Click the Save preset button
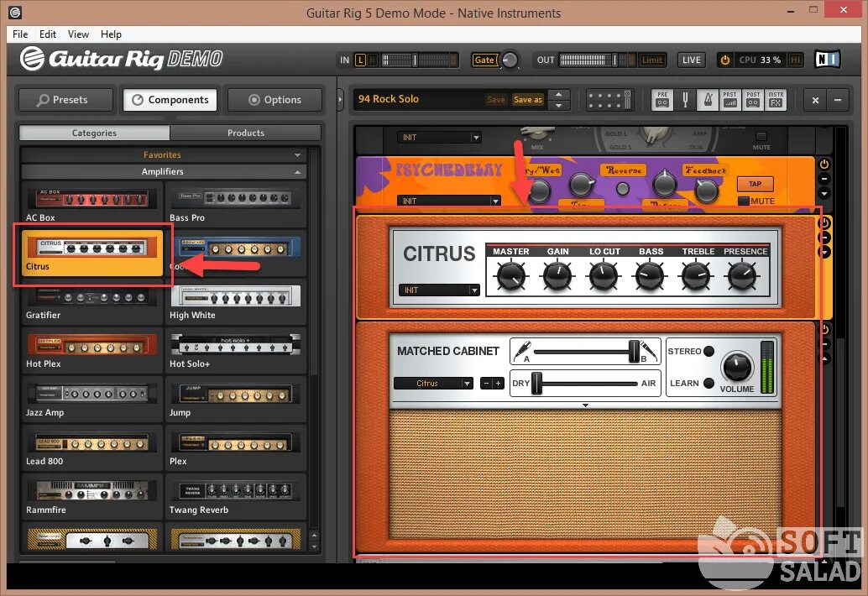Viewport: 868px width, 596px height. point(496,100)
